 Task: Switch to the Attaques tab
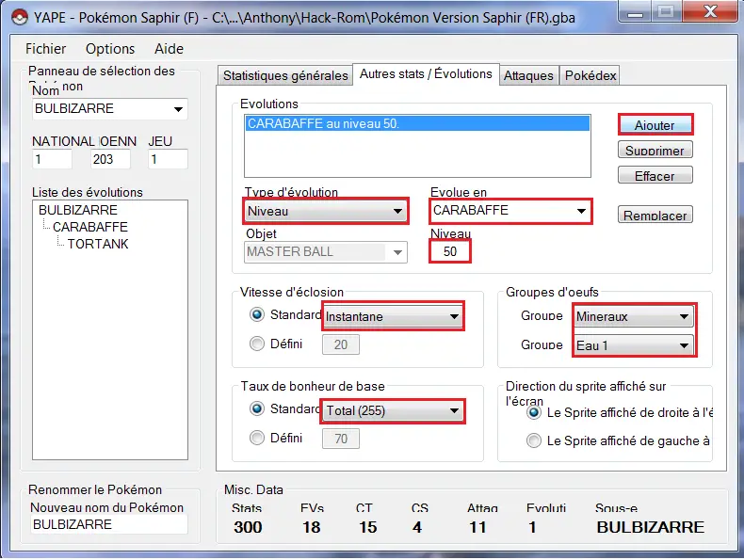[528, 75]
